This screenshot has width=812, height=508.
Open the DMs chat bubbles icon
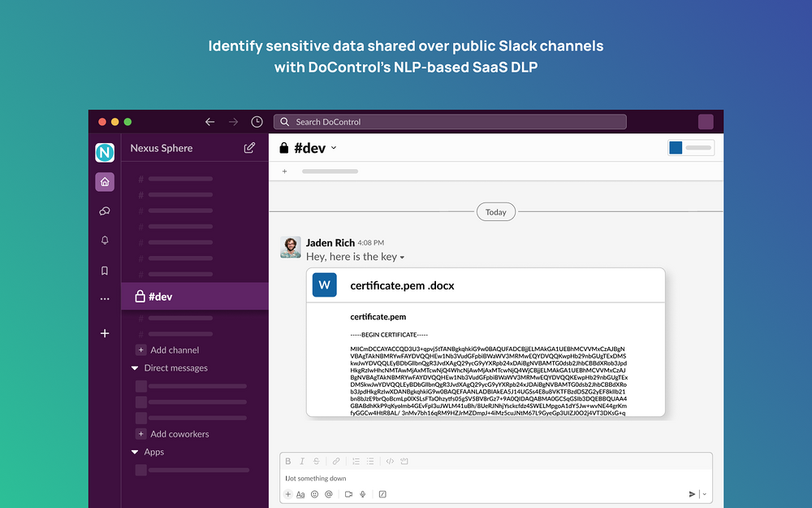[105, 211]
